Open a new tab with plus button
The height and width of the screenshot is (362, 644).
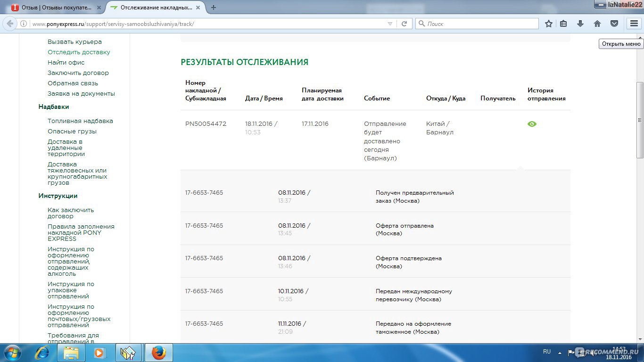click(x=214, y=8)
